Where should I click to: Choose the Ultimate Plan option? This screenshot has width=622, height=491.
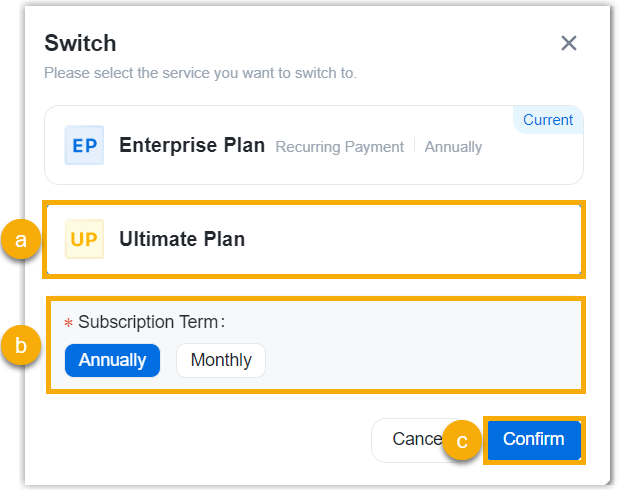point(182,239)
